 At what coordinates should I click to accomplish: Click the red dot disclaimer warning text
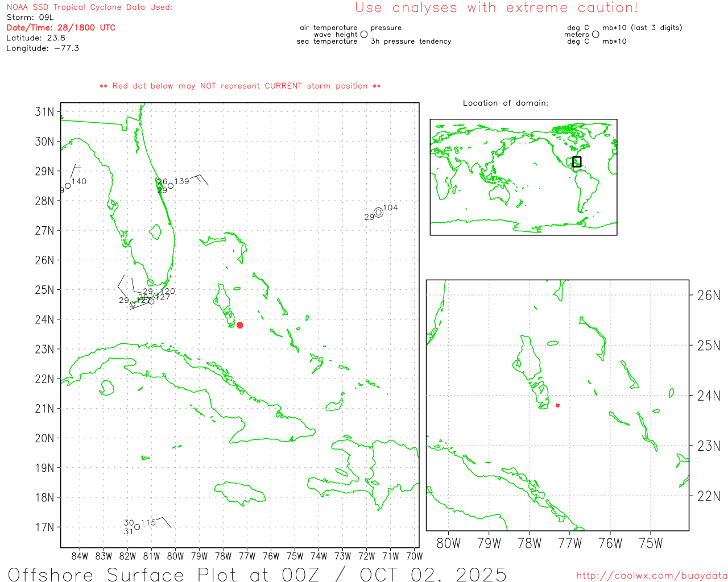click(240, 86)
